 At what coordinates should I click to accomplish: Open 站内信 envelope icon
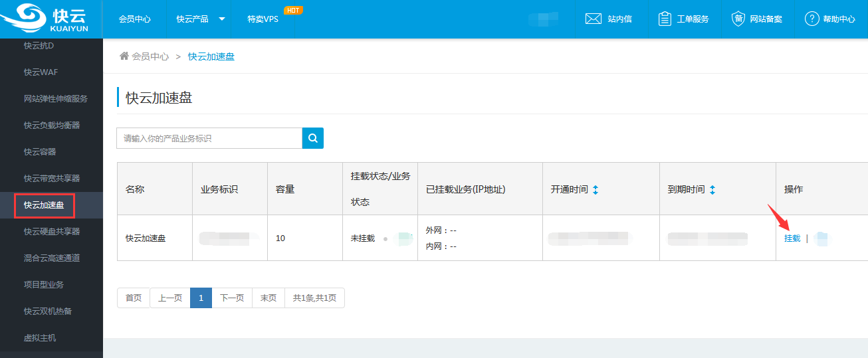coord(593,19)
